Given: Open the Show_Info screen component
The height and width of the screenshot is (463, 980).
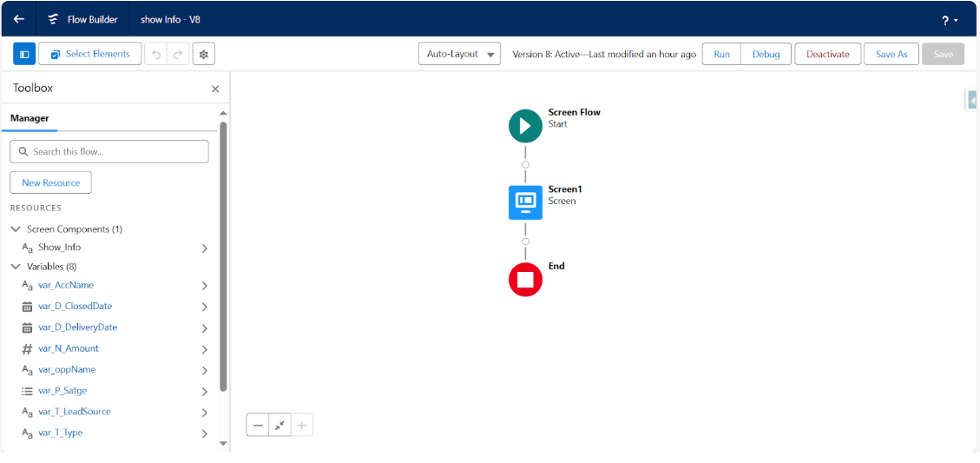Looking at the screenshot, I should click(59, 248).
